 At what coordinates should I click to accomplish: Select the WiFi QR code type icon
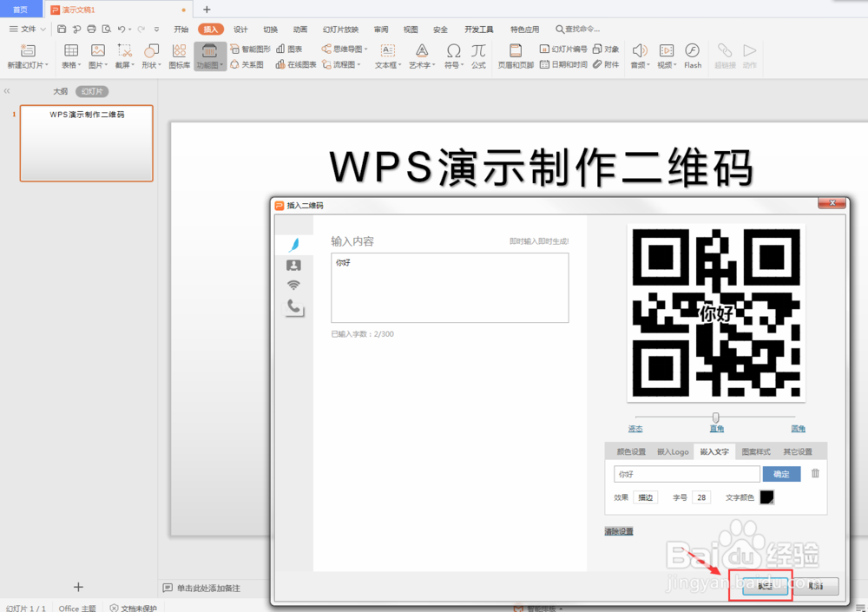tap(295, 285)
